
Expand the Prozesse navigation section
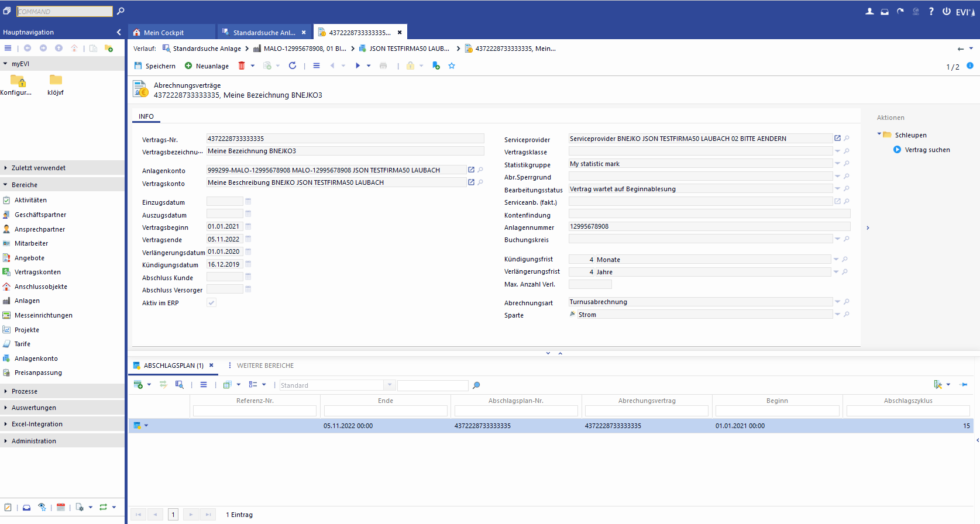tap(25, 391)
